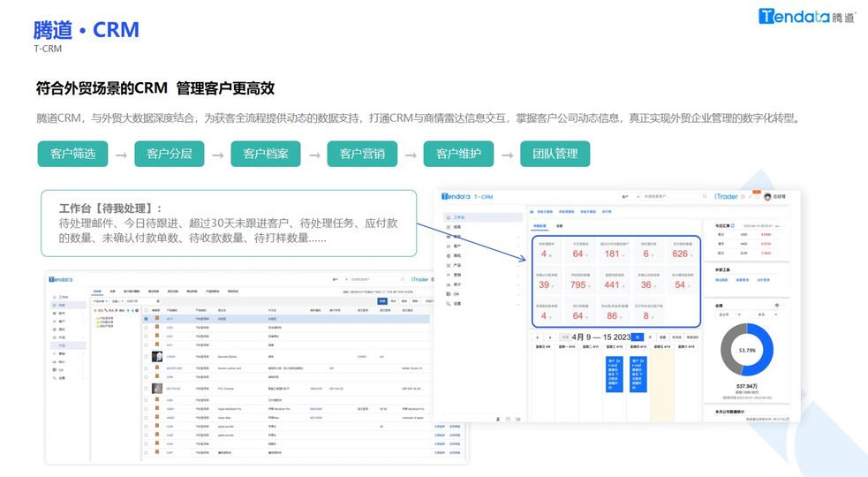868x477 pixels.
Task: Click the "39" counter card
Action: point(547,282)
